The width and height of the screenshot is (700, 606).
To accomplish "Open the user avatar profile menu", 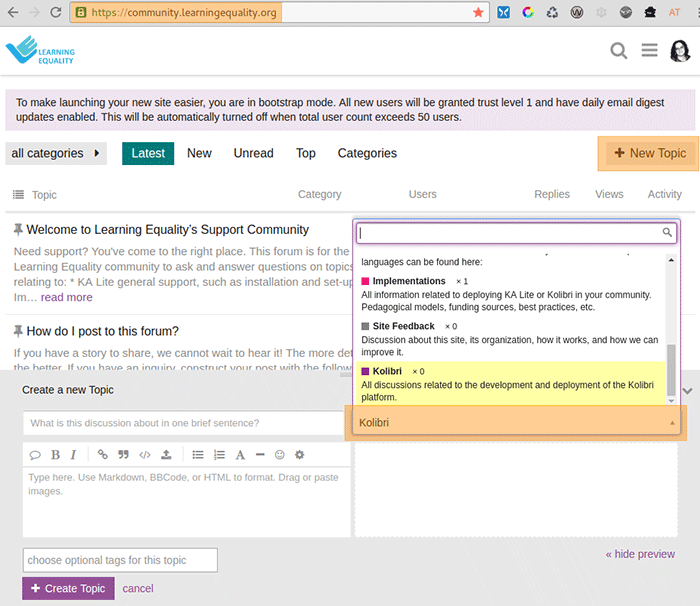I will [x=680, y=50].
